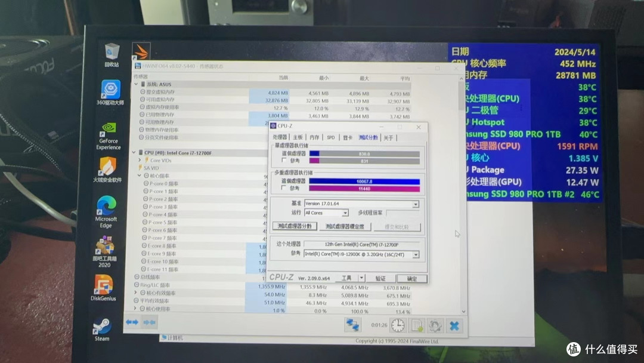Click HWiNFO blue X close sensors icon
This screenshot has width=644, height=363.
(454, 326)
